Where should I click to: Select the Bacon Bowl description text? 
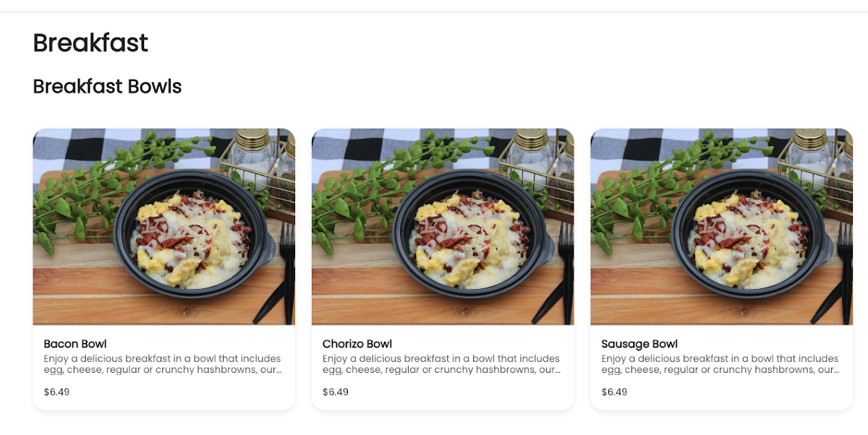point(162,364)
